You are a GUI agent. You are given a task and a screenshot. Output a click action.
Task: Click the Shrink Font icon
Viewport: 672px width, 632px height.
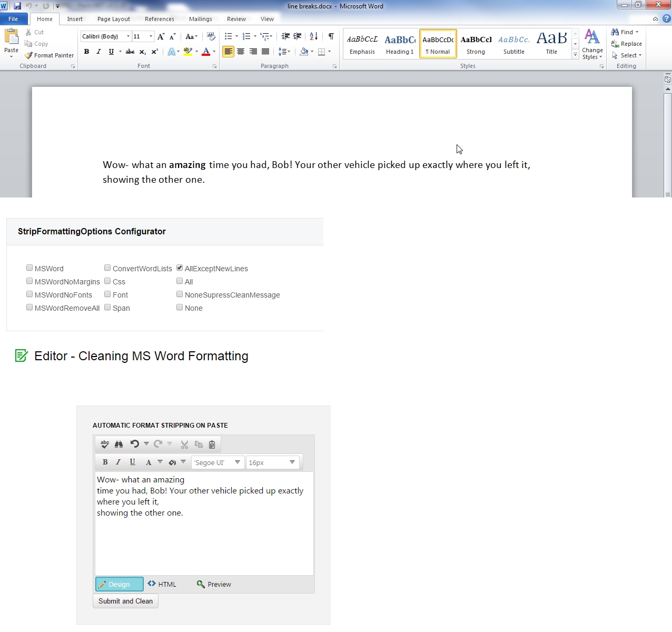172,36
